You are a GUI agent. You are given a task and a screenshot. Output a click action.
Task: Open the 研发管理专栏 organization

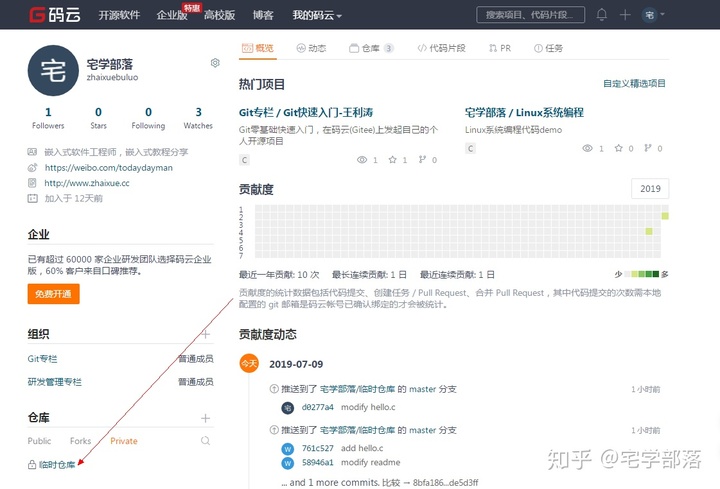[x=54, y=382]
